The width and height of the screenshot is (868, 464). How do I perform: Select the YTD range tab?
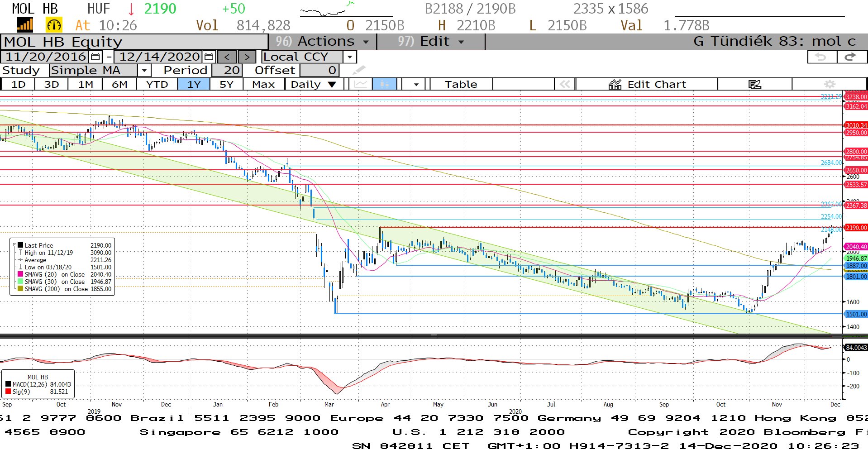[x=157, y=84]
